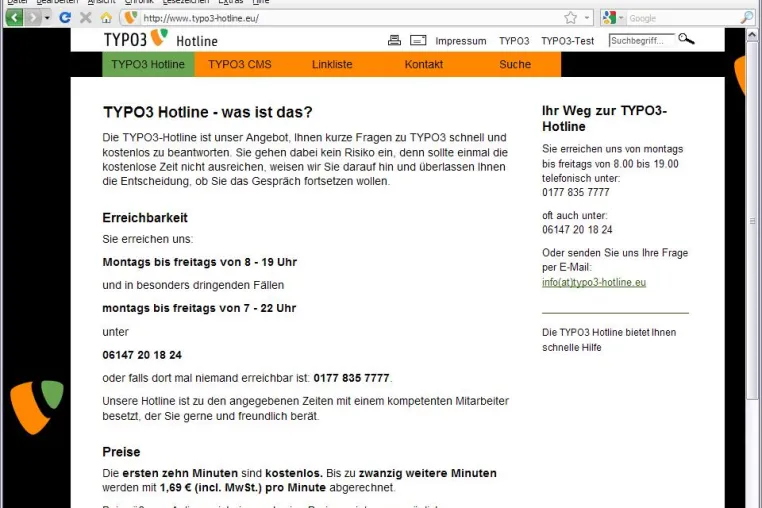Viewport: 762px width, 508px height.
Task: Click the printer icon in the site header
Action: click(x=394, y=40)
